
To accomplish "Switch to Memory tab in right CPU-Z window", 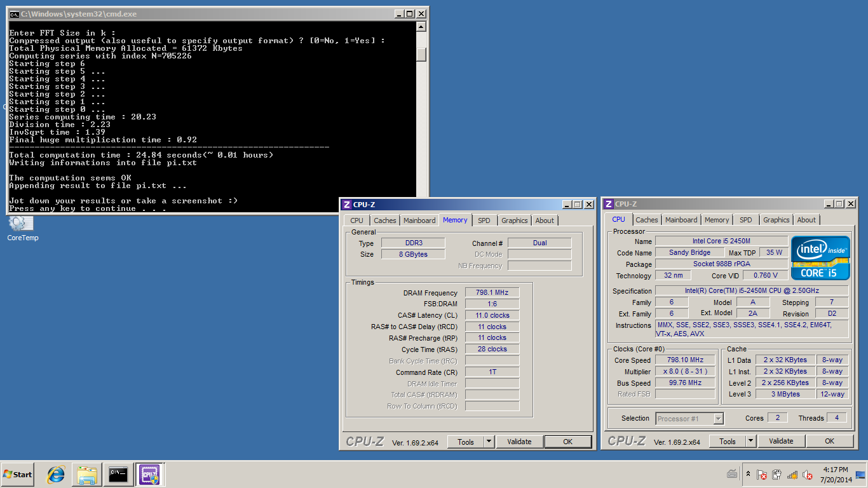I will coord(717,220).
